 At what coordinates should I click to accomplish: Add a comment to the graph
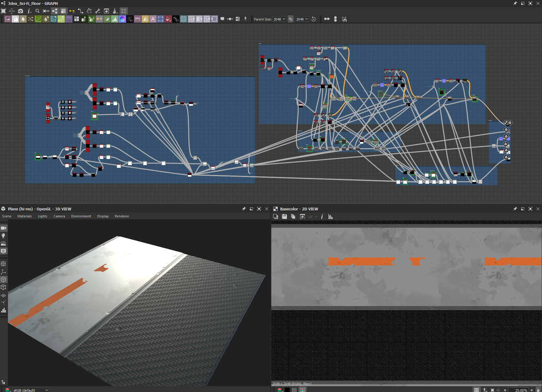tap(222, 19)
